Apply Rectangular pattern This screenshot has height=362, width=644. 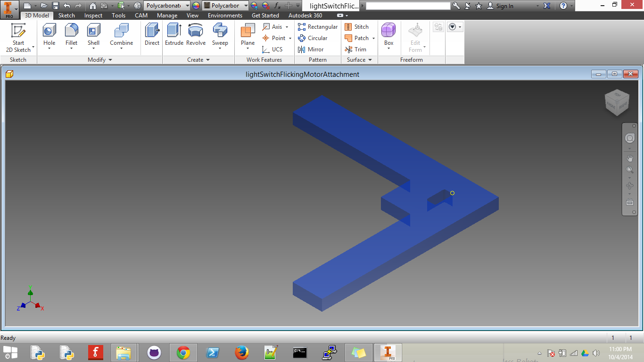318,27
